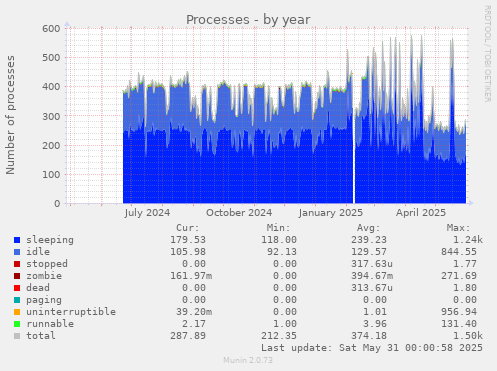Screen dimensions: 497x371
Task: Click the 'Last update' timestamp line
Action: 372,348
